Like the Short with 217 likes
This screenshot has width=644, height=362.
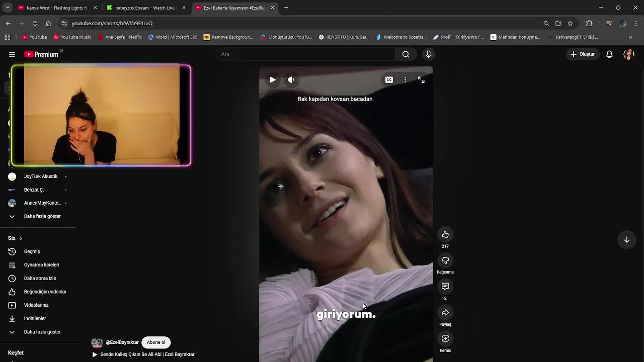(x=445, y=234)
